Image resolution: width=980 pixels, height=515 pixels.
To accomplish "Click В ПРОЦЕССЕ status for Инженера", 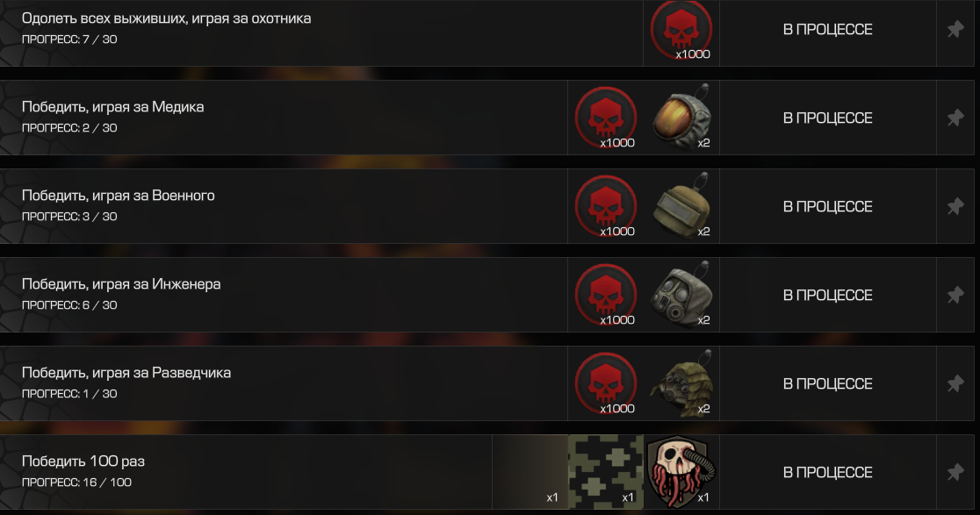I will coord(827,296).
